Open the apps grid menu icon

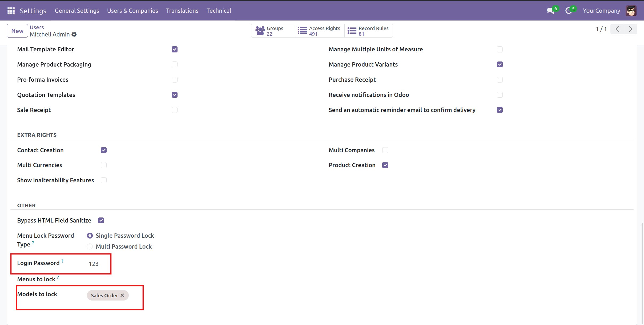[x=11, y=11]
